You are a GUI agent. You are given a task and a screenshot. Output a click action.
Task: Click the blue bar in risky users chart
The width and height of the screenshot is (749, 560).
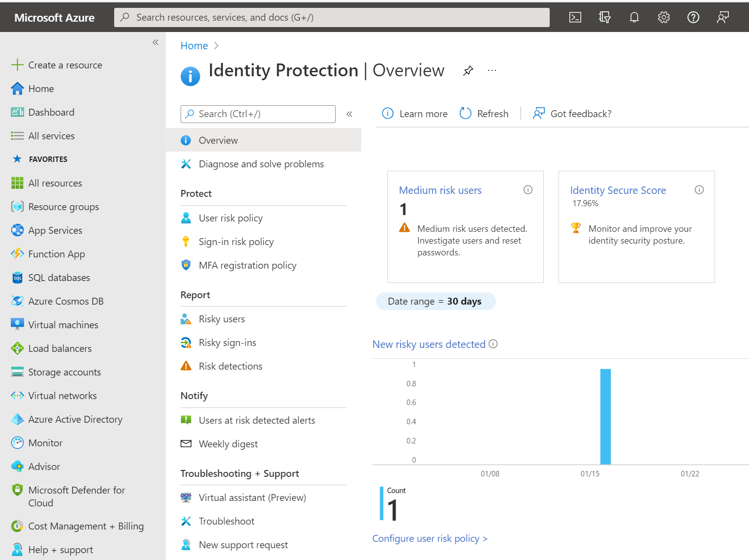coord(605,416)
